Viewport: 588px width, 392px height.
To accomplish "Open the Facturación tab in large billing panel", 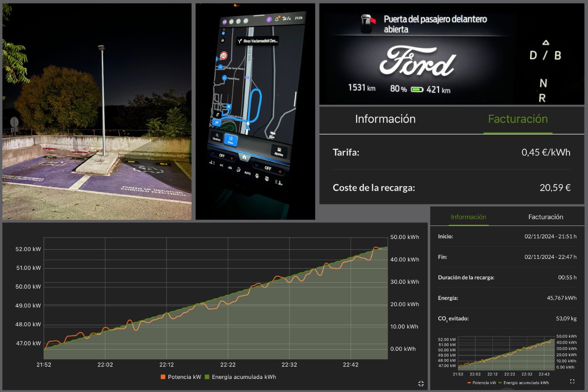I will pyautogui.click(x=517, y=119).
